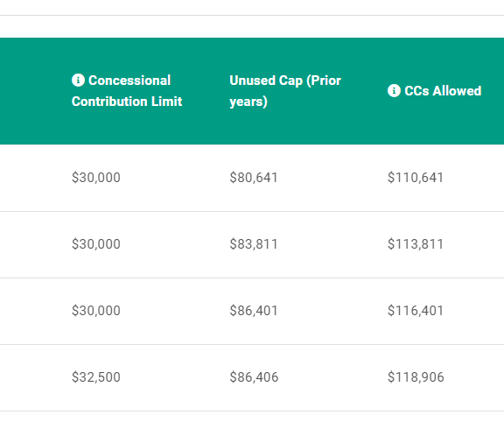The image size is (504, 422).
Task: Click third row $30,000 contribution limit
Action: (x=96, y=311)
